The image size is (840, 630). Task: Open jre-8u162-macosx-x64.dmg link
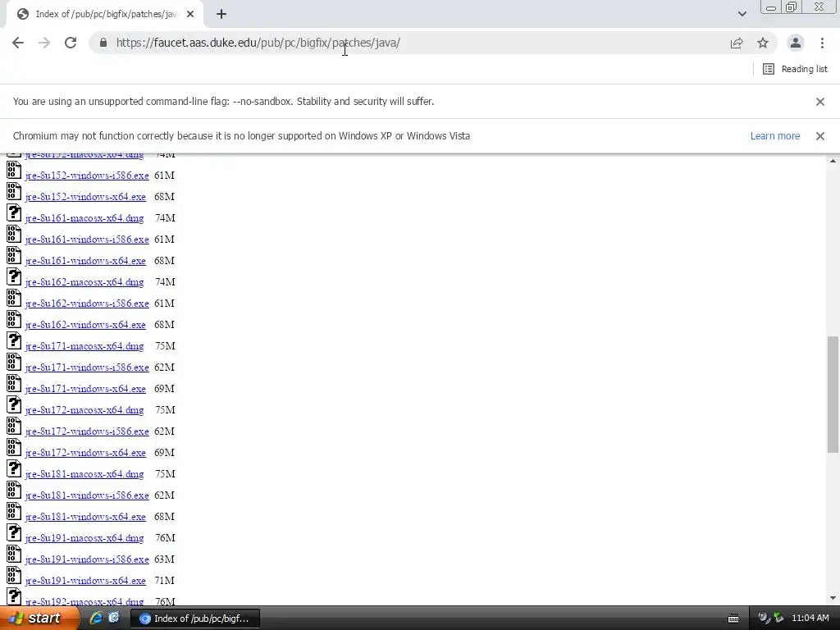tap(84, 282)
